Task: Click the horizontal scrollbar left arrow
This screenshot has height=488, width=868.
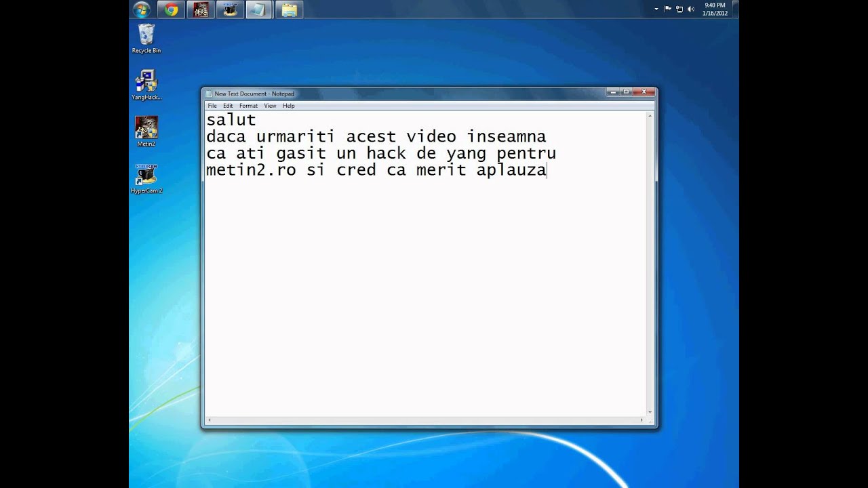Action: (x=210, y=420)
